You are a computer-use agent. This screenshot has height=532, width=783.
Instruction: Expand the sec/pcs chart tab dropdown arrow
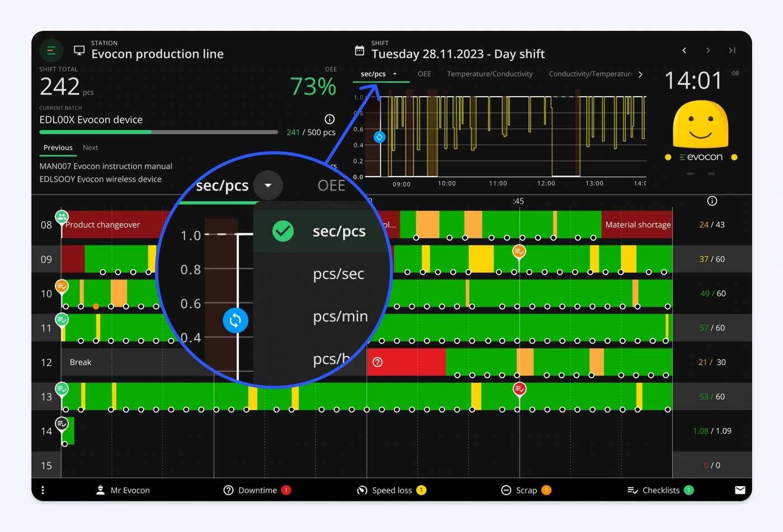[x=395, y=74]
